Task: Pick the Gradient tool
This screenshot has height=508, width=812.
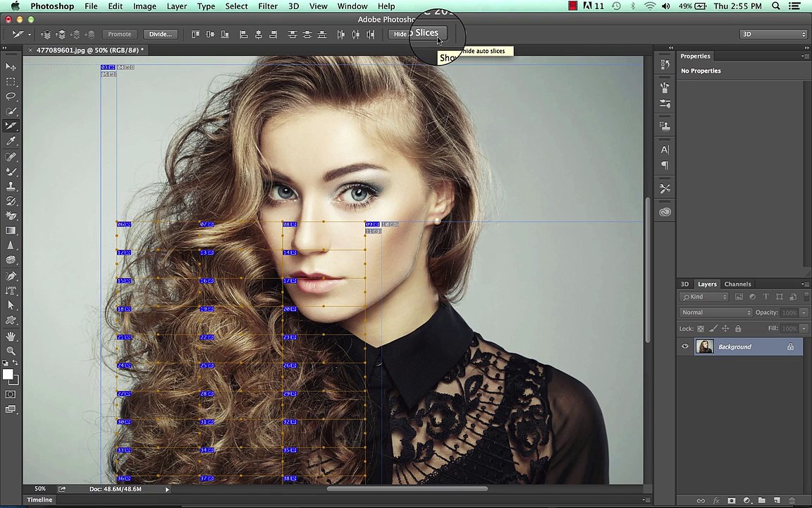Action: point(11,230)
